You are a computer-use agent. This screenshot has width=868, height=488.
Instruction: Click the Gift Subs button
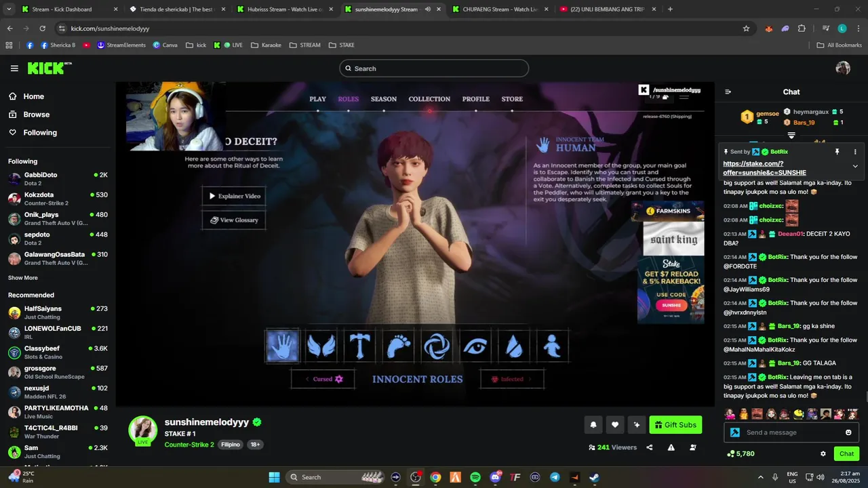point(675,425)
